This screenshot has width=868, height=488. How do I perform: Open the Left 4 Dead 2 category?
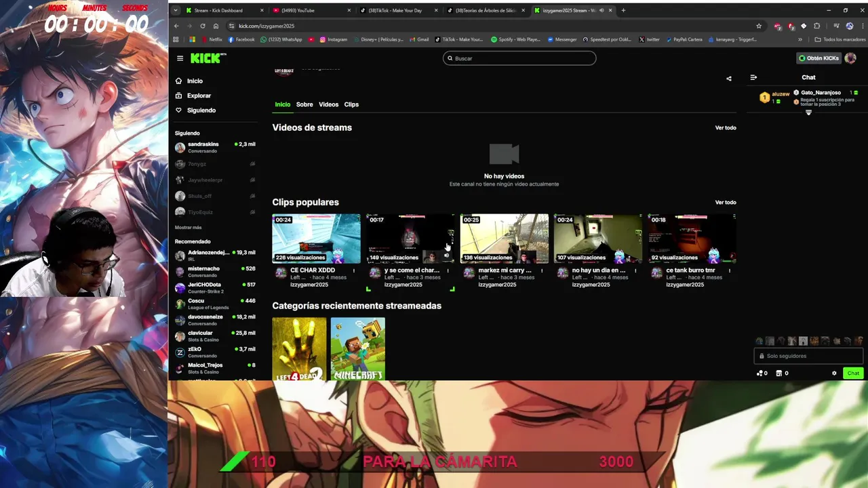pos(299,348)
